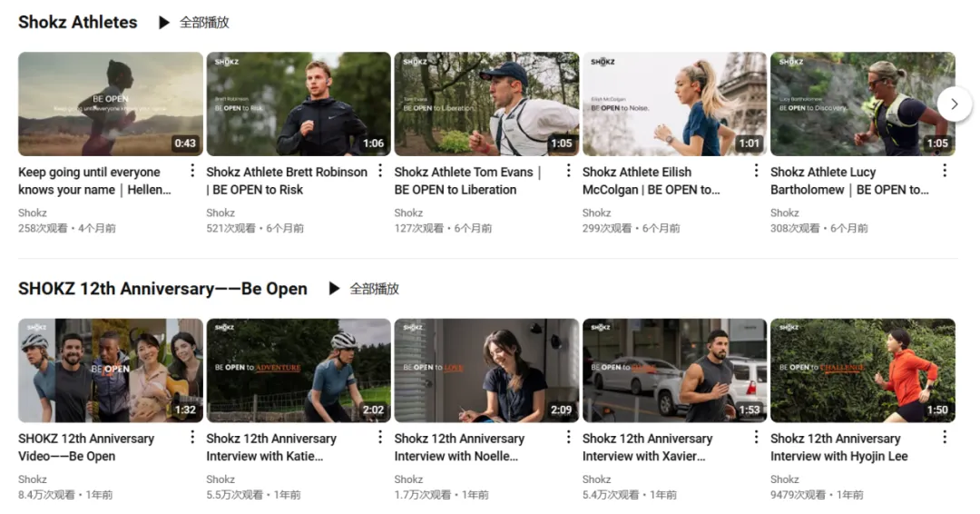Click title 'Shokz 12th Anniversary Interview with Noelle'
The width and height of the screenshot is (980, 514).
click(459, 447)
